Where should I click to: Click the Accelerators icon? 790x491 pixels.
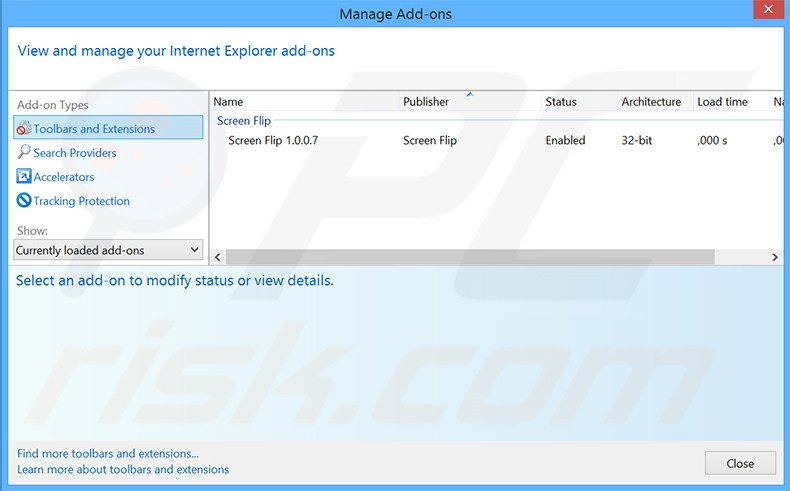(24, 177)
